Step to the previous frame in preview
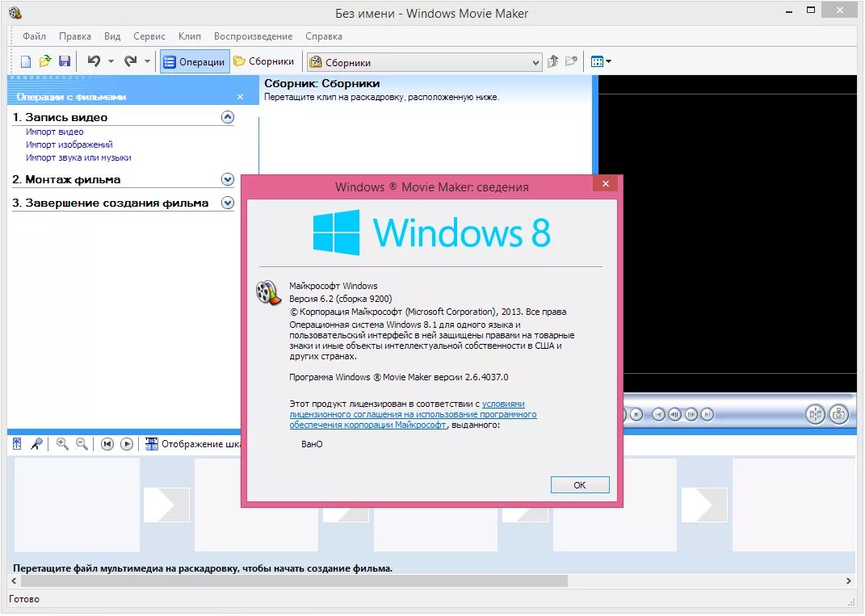This screenshot has height=616, width=865. click(x=674, y=414)
